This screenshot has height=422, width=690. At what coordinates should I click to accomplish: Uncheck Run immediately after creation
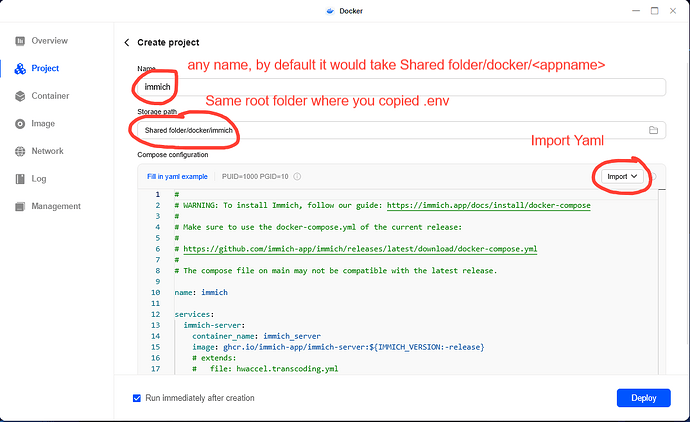coord(137,398)
